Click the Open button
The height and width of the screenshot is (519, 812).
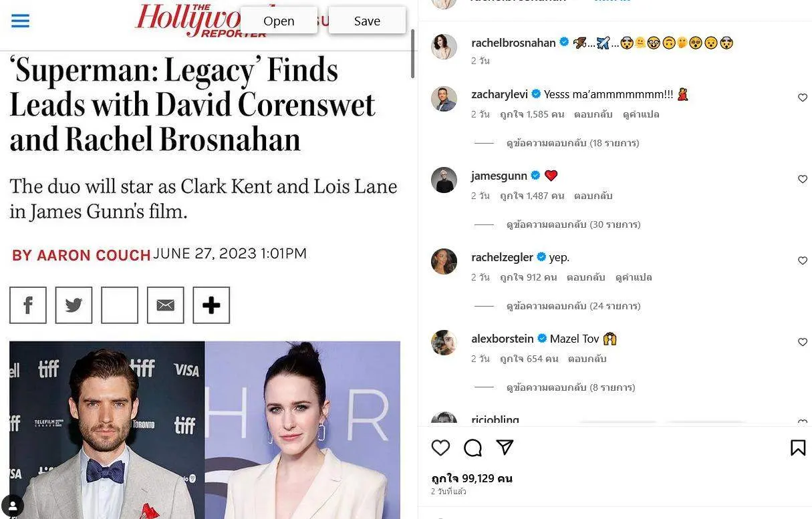279,21
